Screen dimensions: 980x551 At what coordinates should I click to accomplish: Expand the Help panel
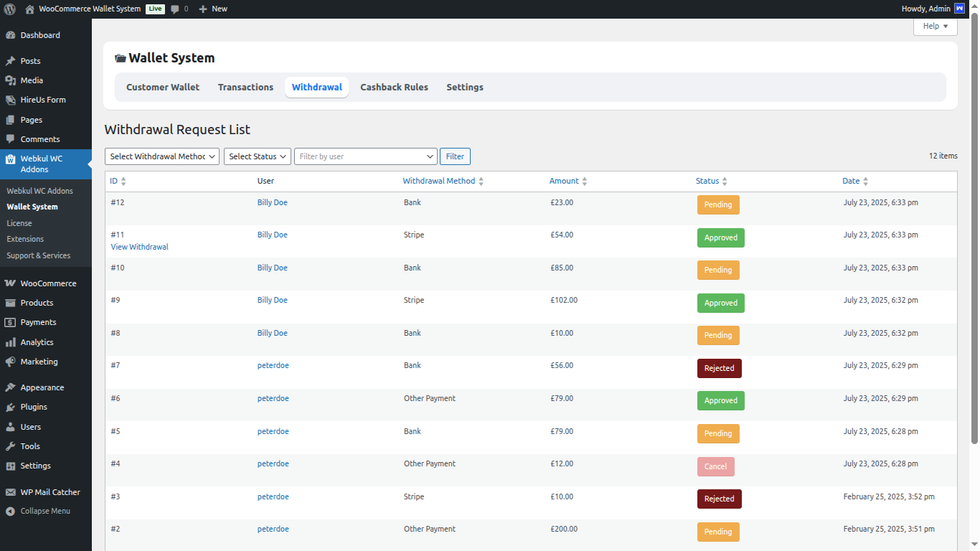(x=935, y=26)
